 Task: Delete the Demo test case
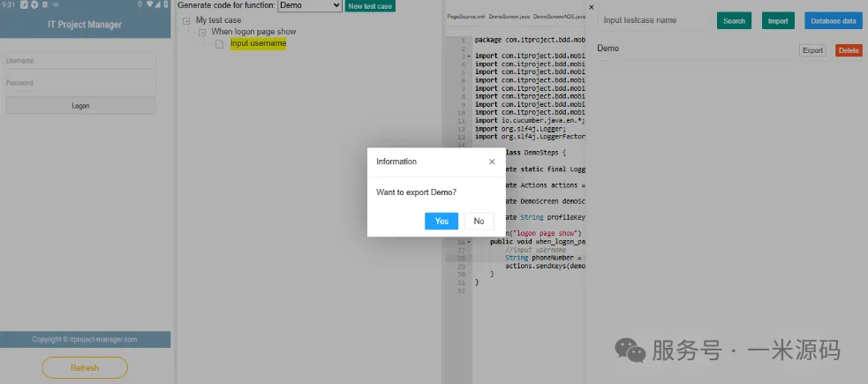point(849,50)
